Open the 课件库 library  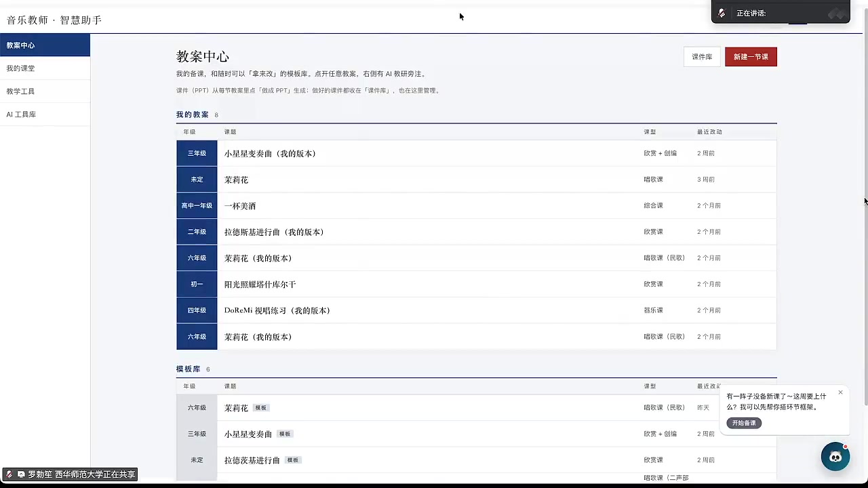click(702, 57)
